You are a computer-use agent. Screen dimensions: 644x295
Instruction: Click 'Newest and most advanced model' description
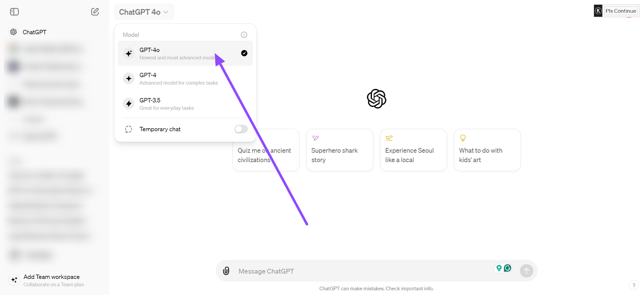(x=178, y=58)
